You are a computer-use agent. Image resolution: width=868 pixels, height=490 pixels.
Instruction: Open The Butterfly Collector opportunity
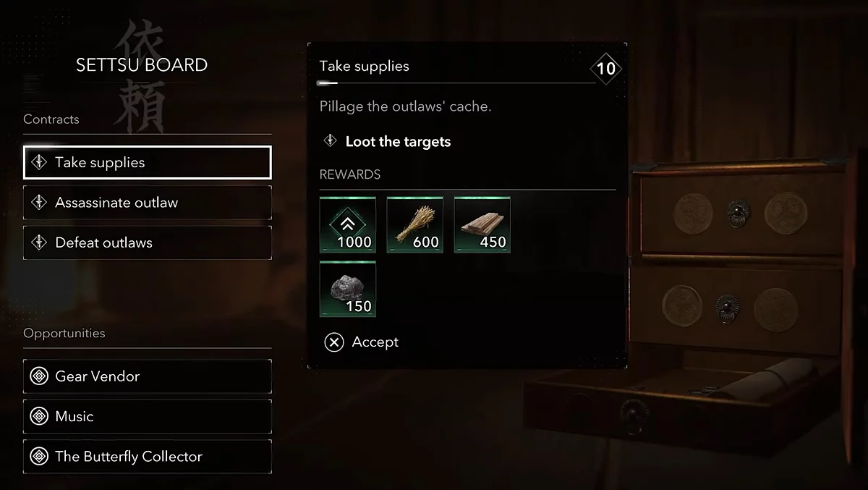148,457
